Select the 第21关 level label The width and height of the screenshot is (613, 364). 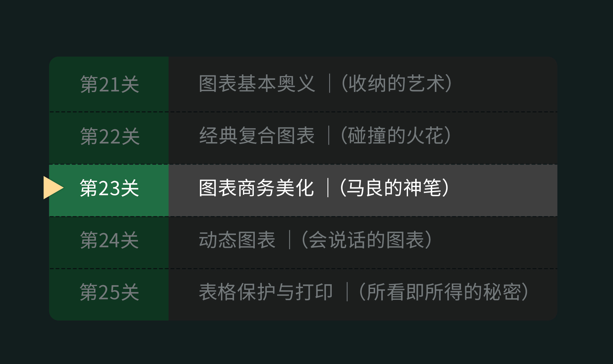pyautogui.click(x=110, y=84)
